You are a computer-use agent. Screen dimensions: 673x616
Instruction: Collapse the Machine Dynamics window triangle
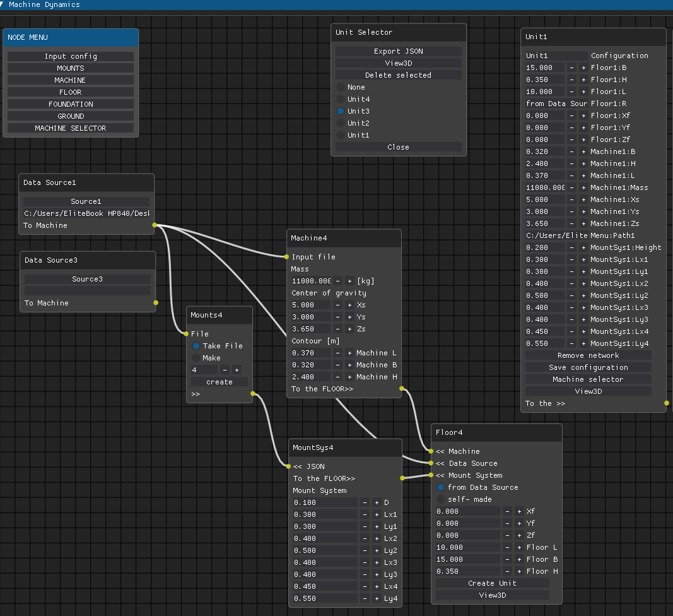click(x=2, y=4)
